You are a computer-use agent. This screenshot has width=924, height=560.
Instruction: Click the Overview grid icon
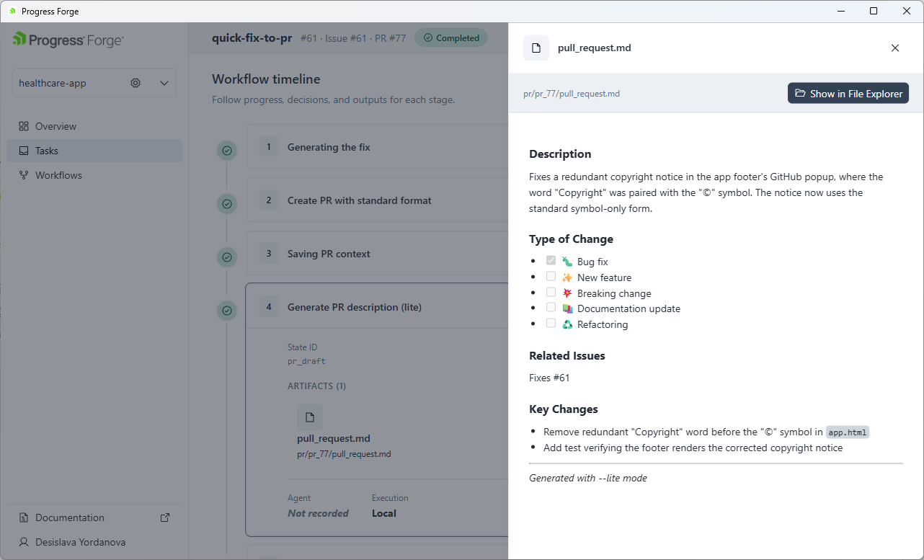[x=24, y=126]
